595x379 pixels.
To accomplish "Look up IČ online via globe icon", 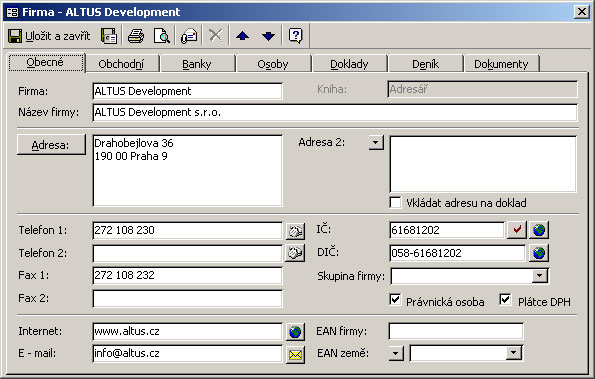I will point(539,230).
